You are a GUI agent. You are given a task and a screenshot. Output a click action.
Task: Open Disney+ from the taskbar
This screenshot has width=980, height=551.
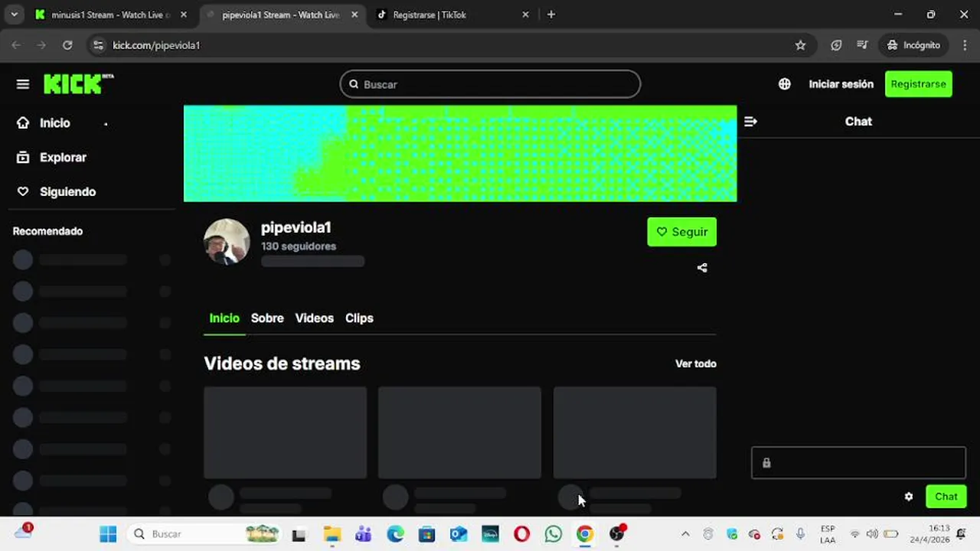click(490, 534)
